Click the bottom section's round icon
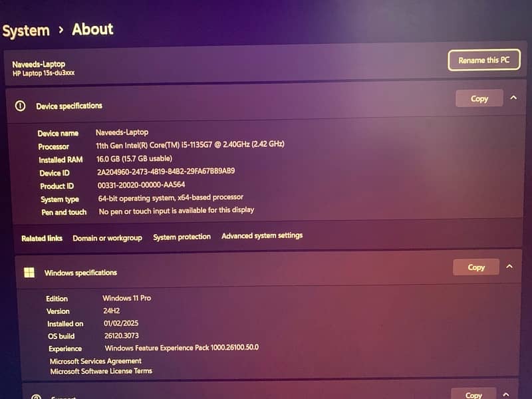The width and height of the screenshot is (532, 399). tap(36, 396)
